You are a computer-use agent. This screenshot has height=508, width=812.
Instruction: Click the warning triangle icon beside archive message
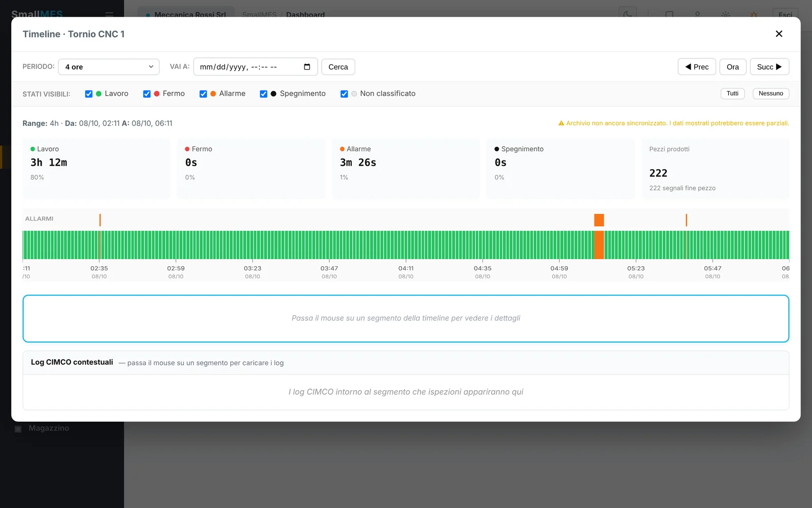(x=561, y=123)
